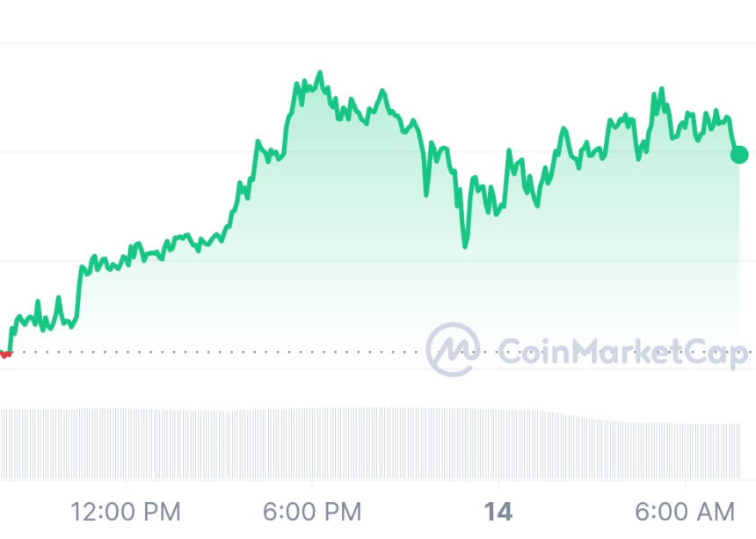Click the volume bars above the 14 label
Viewport: 756px width, 539px height.
coord(498,444)
